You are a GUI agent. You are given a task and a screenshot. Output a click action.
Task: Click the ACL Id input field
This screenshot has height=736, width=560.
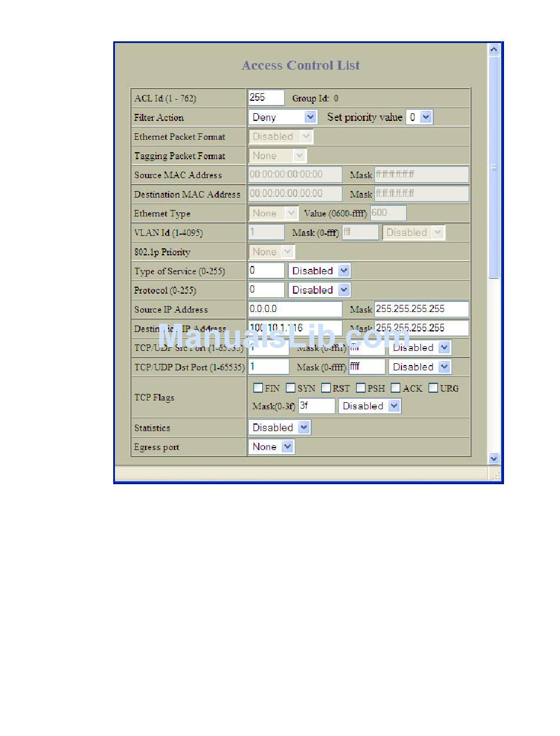266,98
